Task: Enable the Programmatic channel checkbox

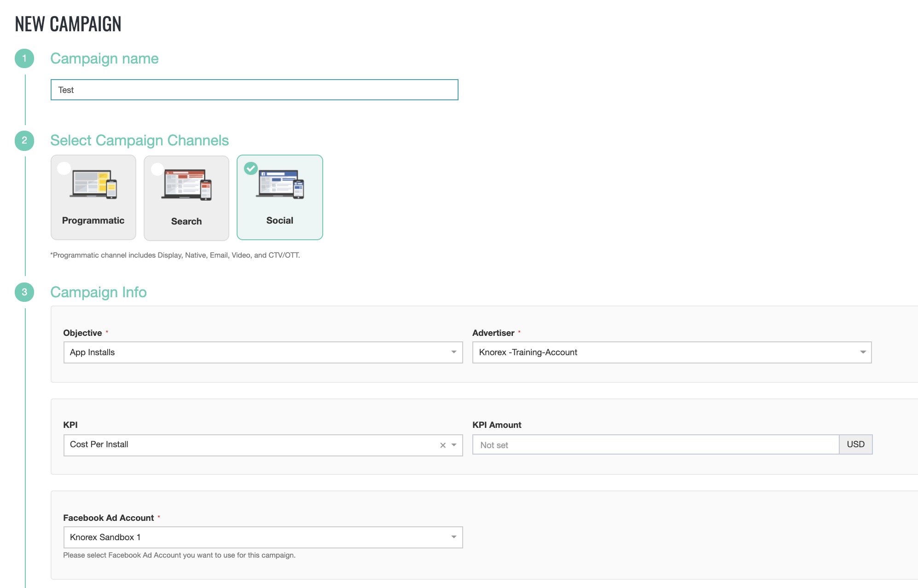Action: coord(64,168)
